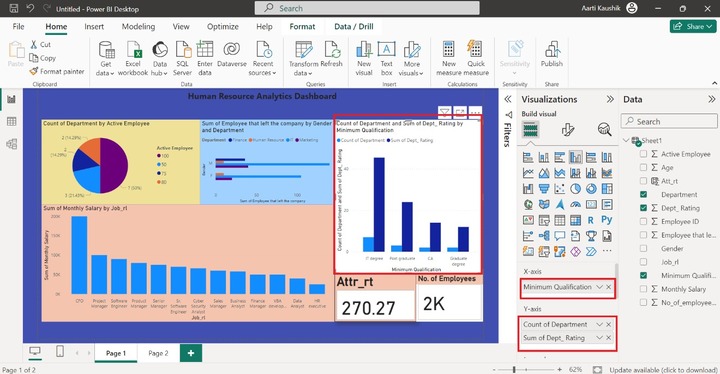Check the Employee ID field
The width and height of the screenshot is (720, 374).
coord(643,221)
